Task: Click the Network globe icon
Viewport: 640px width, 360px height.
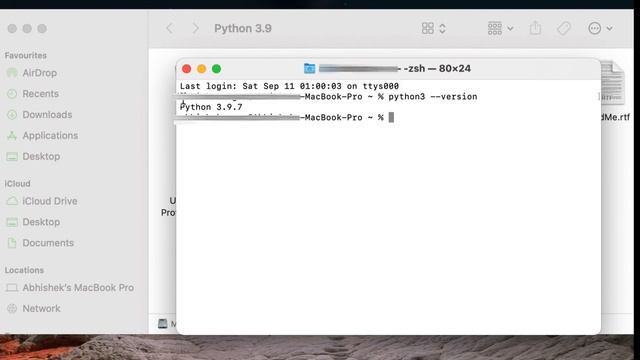Action: tap(12, 309)
